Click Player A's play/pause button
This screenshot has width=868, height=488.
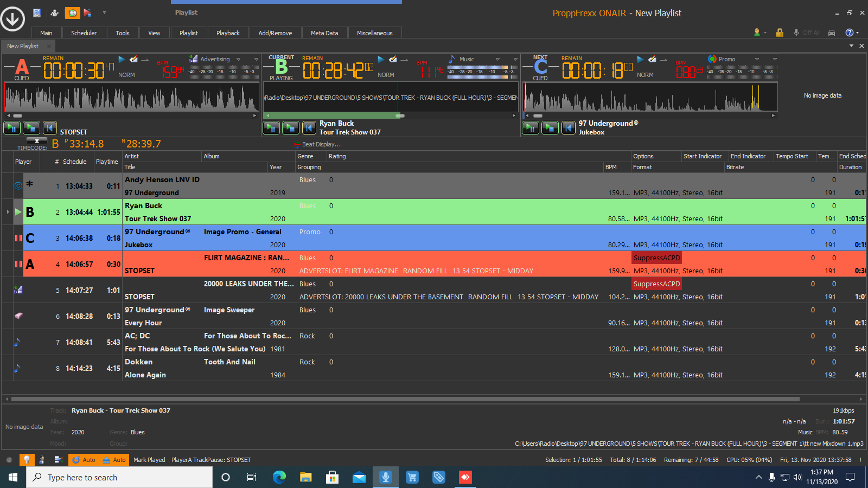[12, 128]
